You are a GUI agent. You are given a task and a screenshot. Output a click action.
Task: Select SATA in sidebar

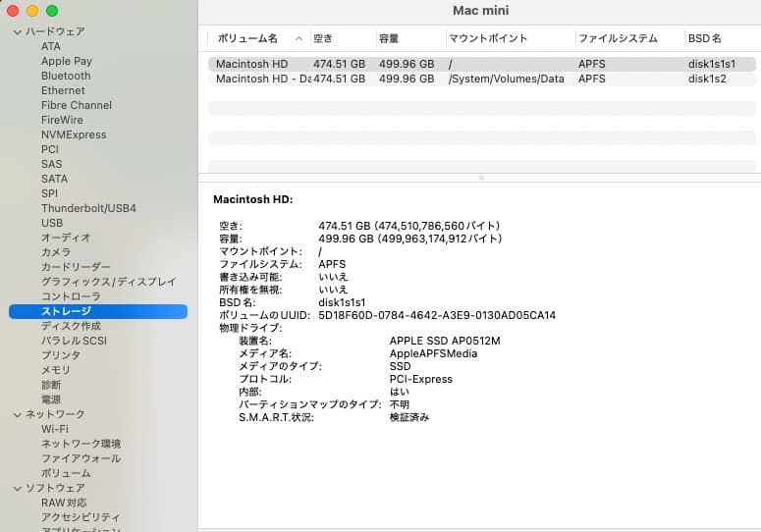[x=54, y=179]
